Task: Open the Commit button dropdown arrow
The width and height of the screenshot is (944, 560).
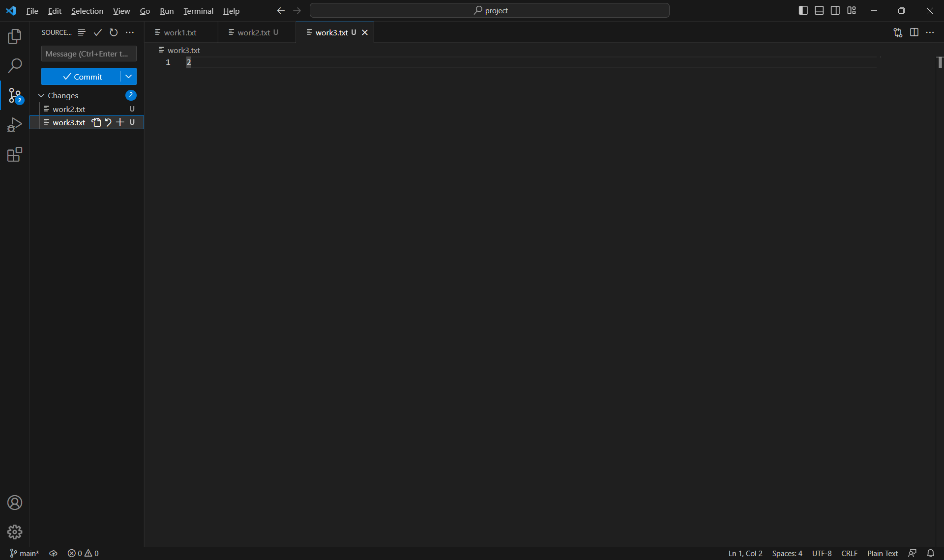Action: pyautogui.click(x=128, y=77)
